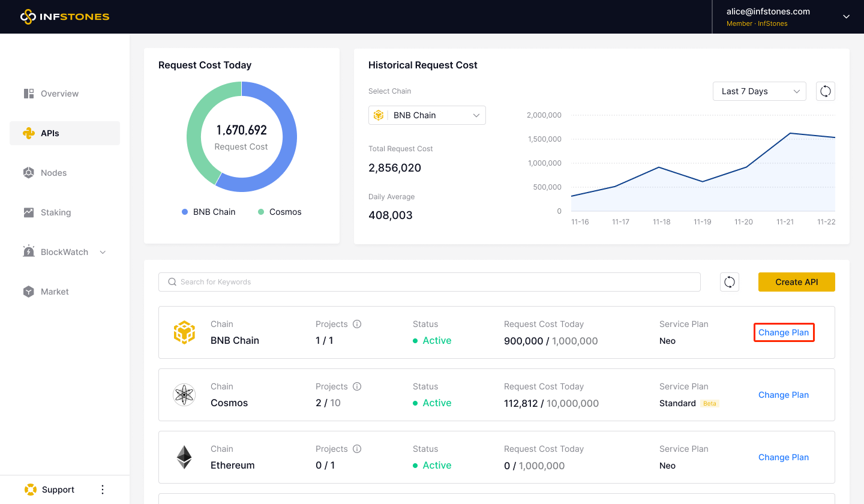Open the BNB Chain select dropdown
This screenshot has width=864, height=504.
coord(427,115)
